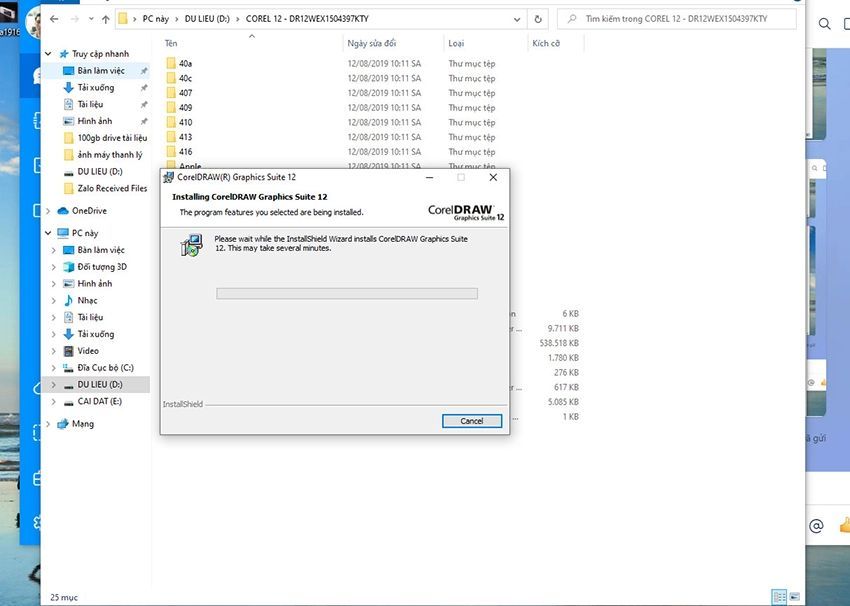Expand the Đối tượng 3D node
The height and width of the screenshot is (606, 850).
coord(54,267)
